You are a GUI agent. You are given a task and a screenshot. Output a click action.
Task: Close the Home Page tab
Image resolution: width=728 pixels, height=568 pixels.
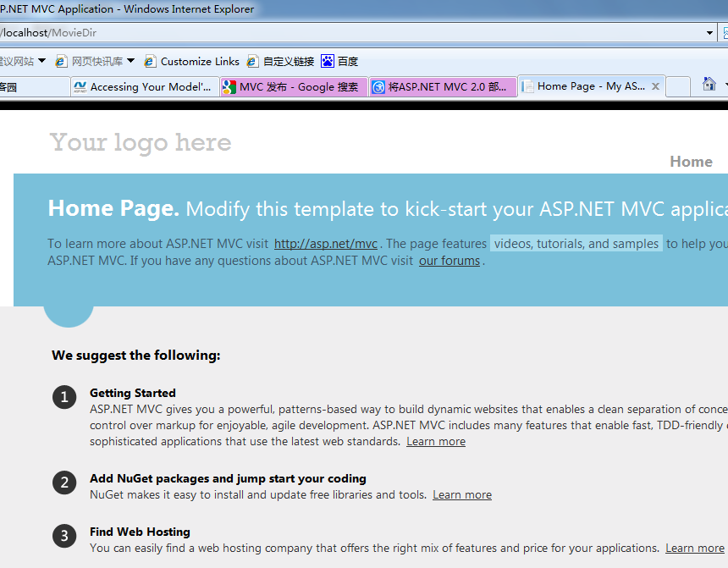tap(655, 86)
